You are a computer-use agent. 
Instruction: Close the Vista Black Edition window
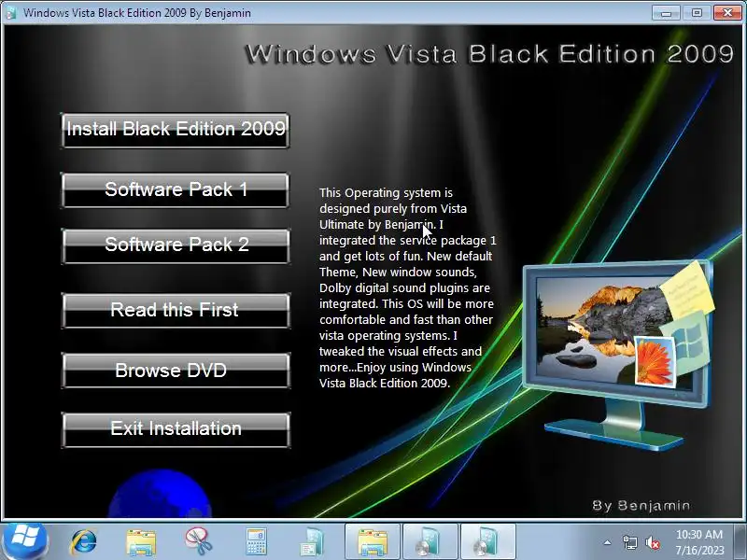click(x=727, y=12)
